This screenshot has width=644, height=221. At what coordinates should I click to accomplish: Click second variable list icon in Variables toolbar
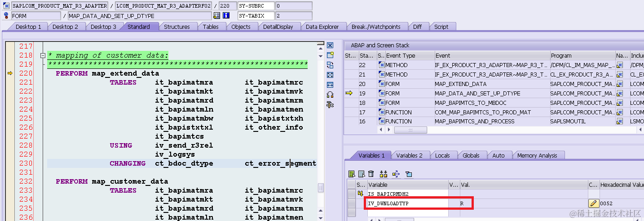tap(361, 174)
